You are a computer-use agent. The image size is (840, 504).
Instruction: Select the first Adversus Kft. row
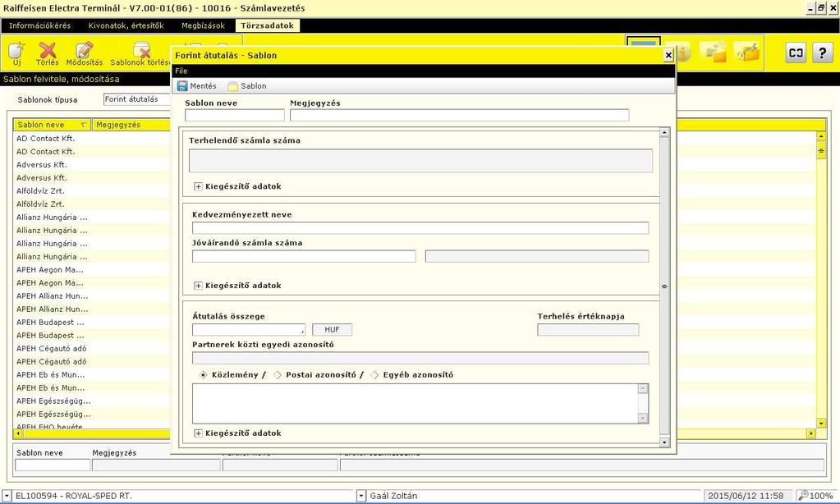[92, 164]
